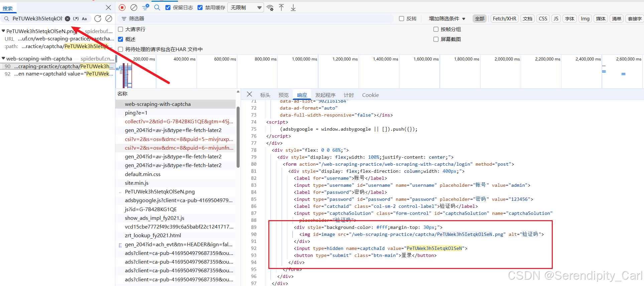Filter by 字体 requests
The image size is (644, 286).
pyautogui.click(x=570, y=19)
